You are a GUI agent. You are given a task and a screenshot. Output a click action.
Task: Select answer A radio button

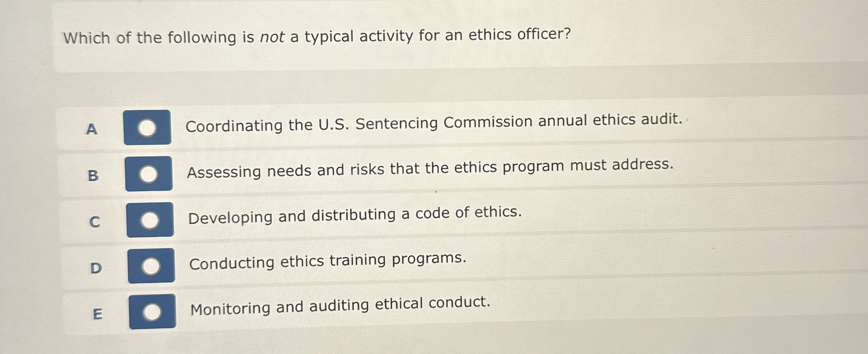148,129
